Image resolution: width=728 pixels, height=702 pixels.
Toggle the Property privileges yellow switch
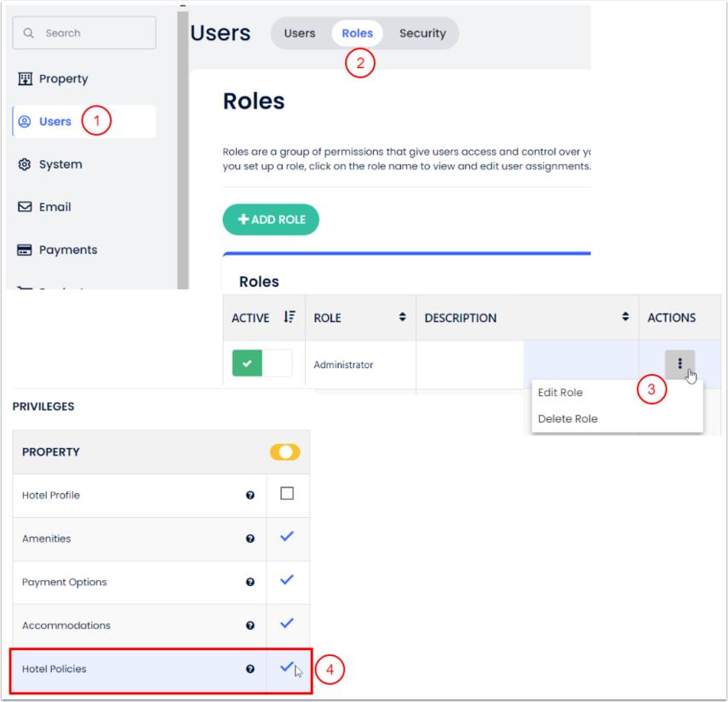285,452
